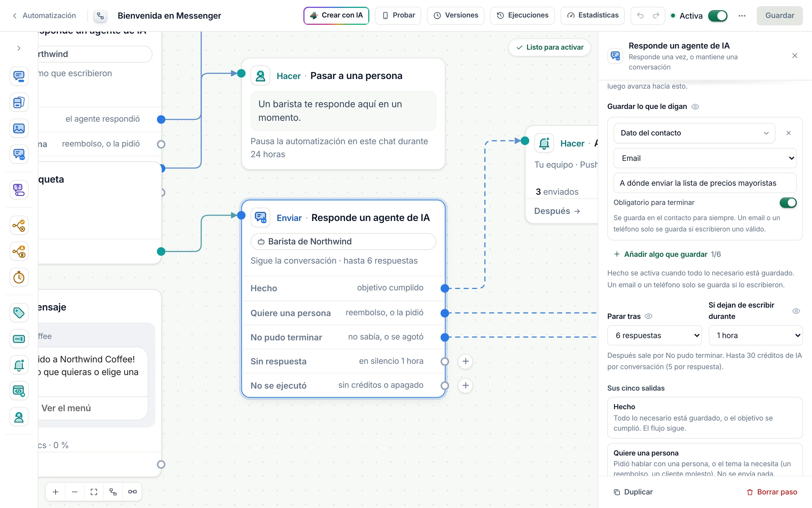The width and height of the screenshot is (812, 508).
Task: Add a step after Sin respuesta output
Action: (x=465, y=361)
